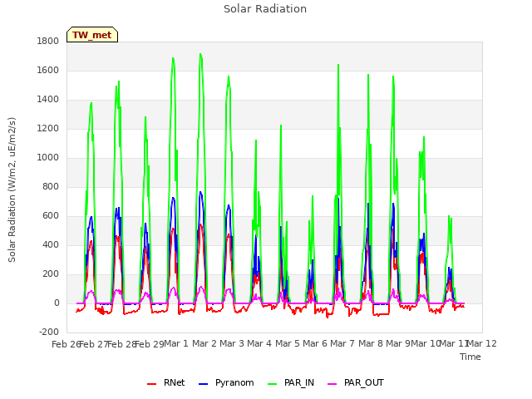Click the green PAR_IN peak on Feb 27

click(91, 103)
